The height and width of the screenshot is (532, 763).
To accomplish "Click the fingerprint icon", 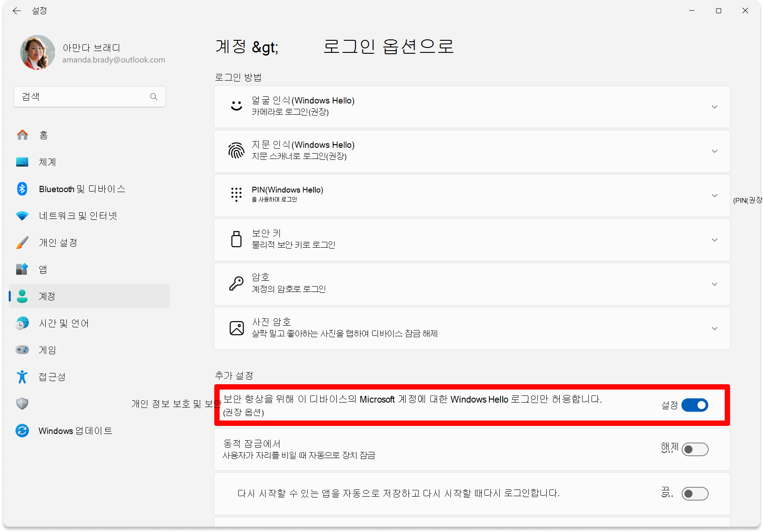I will pyautogui.click(x=236, y=150).
